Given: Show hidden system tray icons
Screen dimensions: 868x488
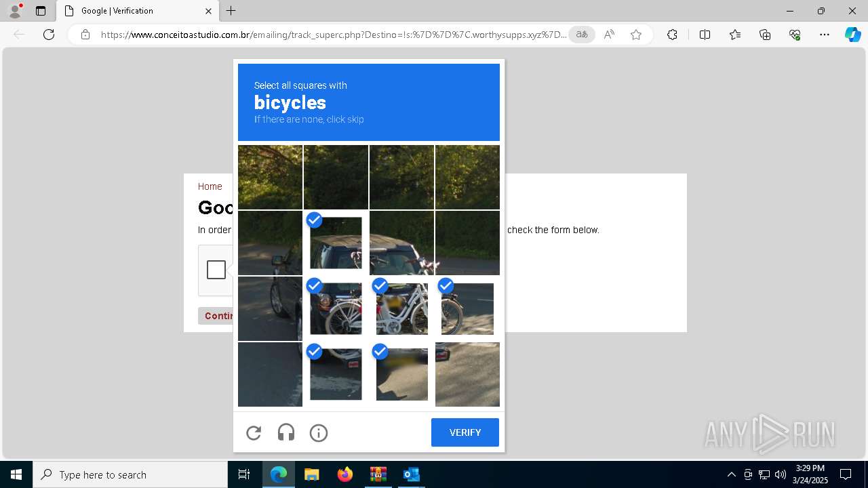Looking at the screenshot, I should [731, 474].
